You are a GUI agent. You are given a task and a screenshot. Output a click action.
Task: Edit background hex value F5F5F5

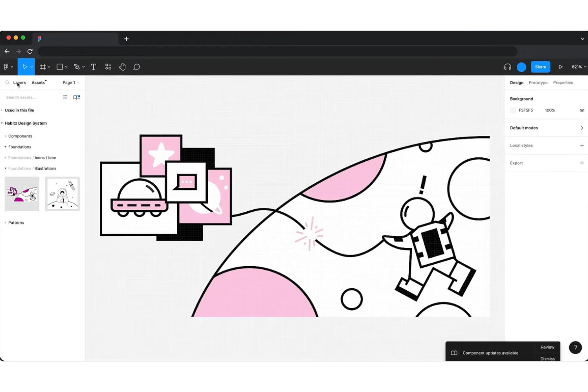526,110
